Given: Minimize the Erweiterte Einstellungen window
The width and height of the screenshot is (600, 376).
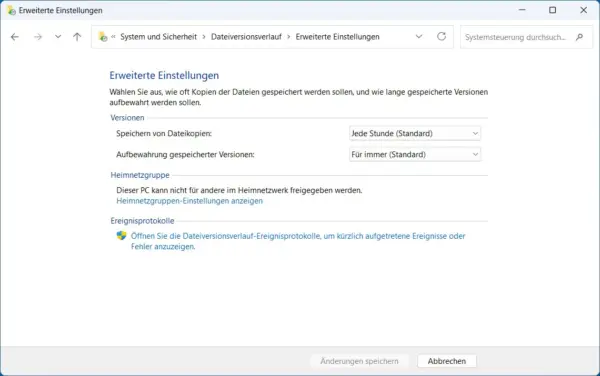Looking at the screenshot, I should pyautogui.click(x=522, y=10).
